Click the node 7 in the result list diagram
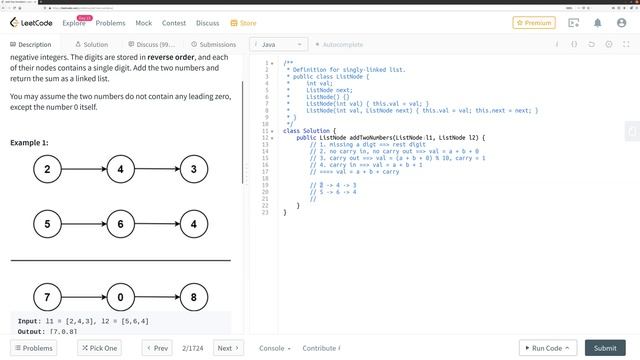640x360 pixels. pos(47,297)
